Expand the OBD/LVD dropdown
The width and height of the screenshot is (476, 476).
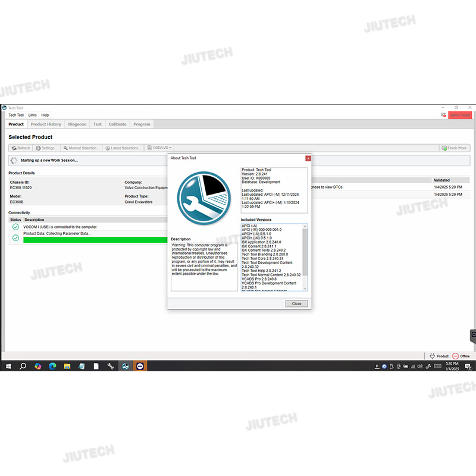click(x=159, y=148)
